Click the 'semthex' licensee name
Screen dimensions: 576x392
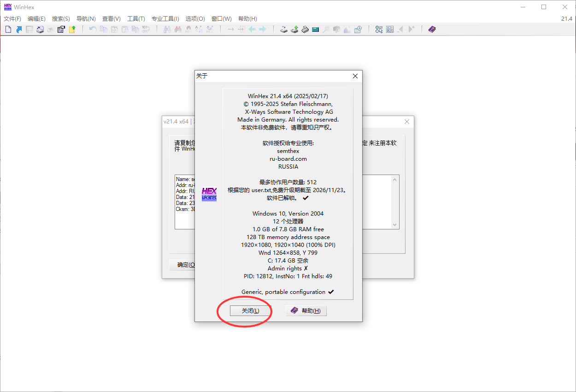288,151
